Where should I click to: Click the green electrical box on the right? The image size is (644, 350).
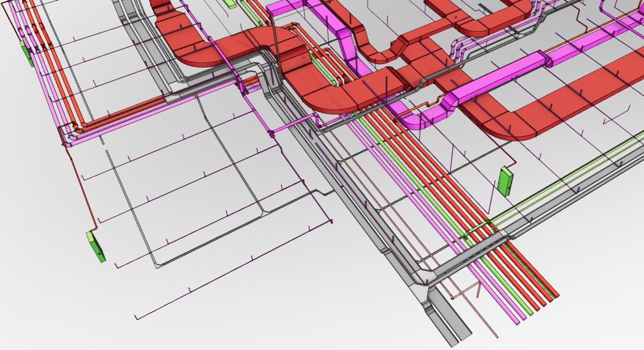point(505,181)
